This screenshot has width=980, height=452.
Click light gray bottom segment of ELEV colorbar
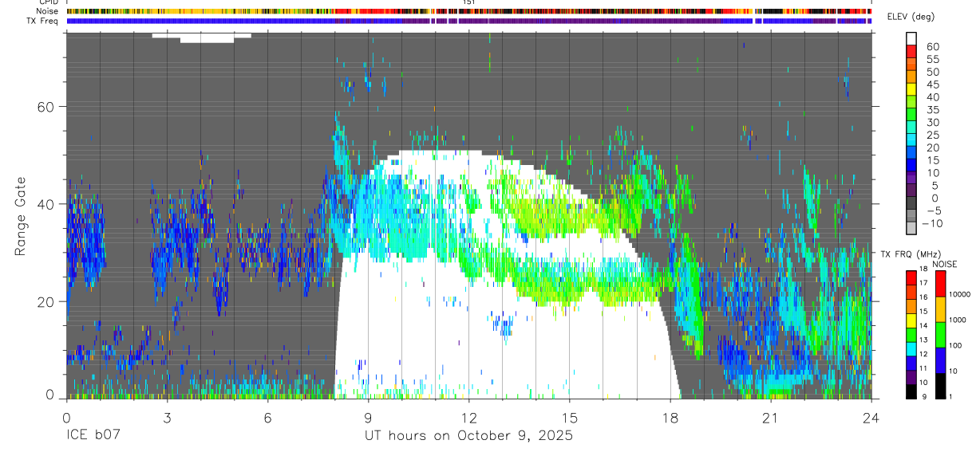pos(911,226)
